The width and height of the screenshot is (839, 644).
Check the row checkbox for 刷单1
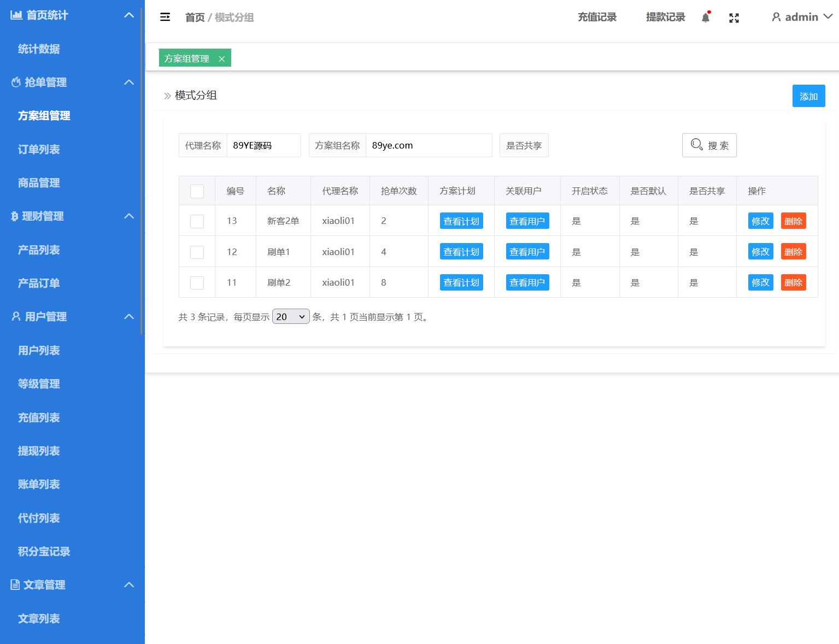[197, 252]
